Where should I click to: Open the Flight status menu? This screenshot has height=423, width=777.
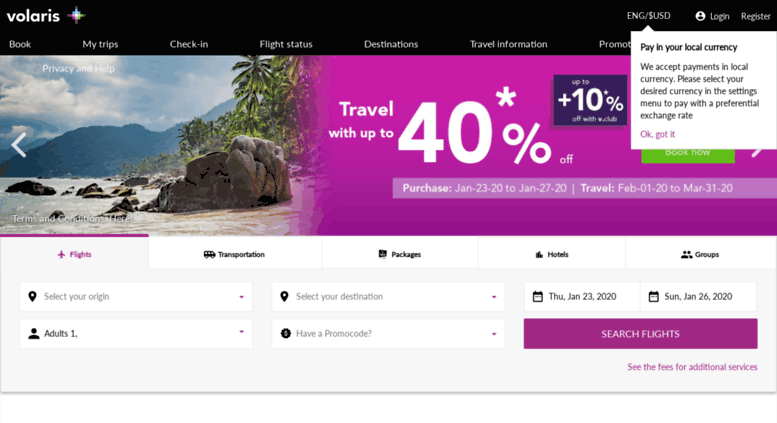[x=286, y=44]
